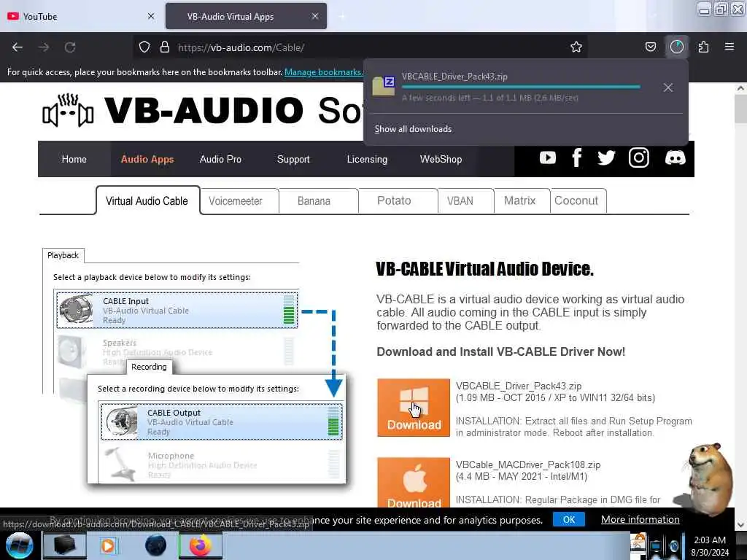
Task: Open the Audio Apps menu
Action: [x=147, y=159]
